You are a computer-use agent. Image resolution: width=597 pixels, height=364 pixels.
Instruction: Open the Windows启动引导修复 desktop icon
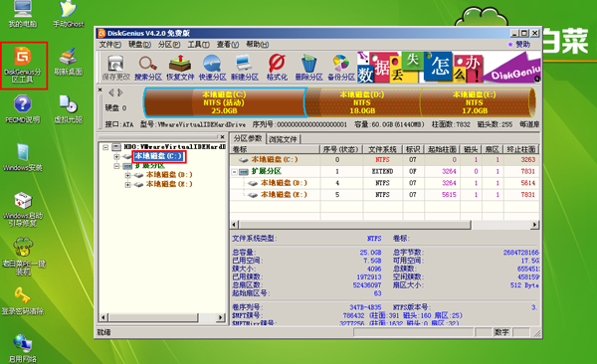[x=23, y=210]
